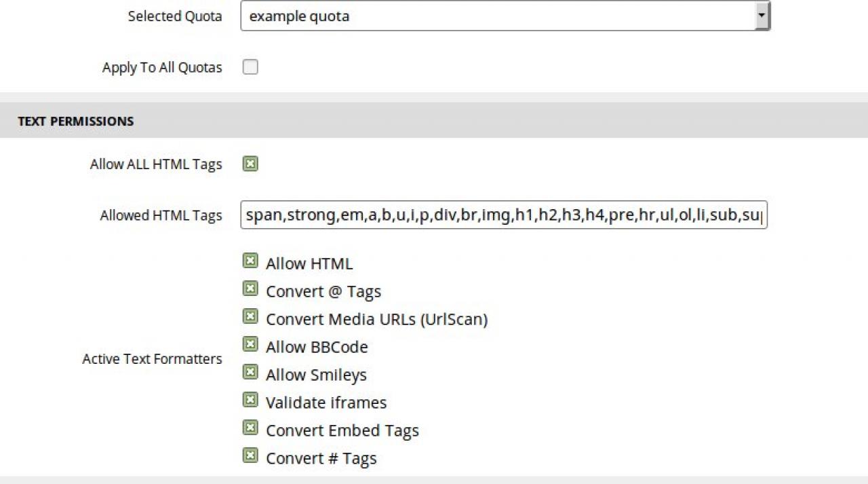Image resolution: width=868 pixels, height=484 pixels.
Task: Open the Selected Quota dropdown
Action: tap(498, 16)
